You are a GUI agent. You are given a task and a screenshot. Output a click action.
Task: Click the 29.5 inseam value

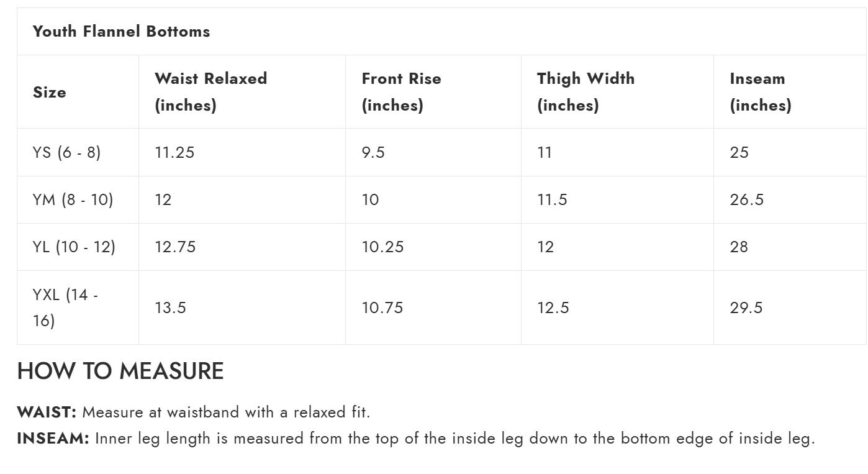(x=746, y=308)
